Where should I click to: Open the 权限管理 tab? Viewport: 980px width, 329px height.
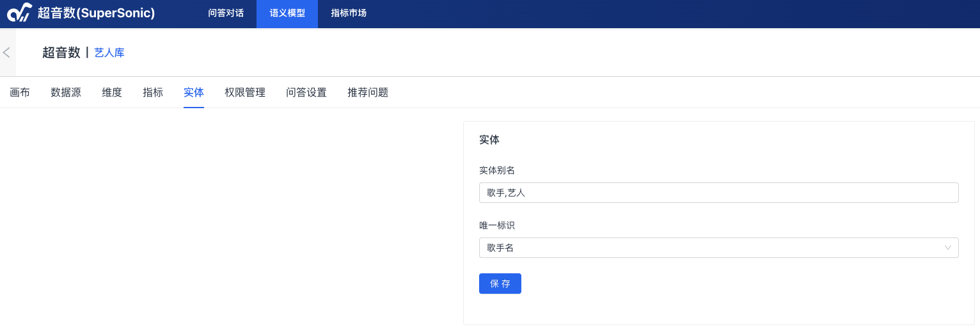(245, 92)
